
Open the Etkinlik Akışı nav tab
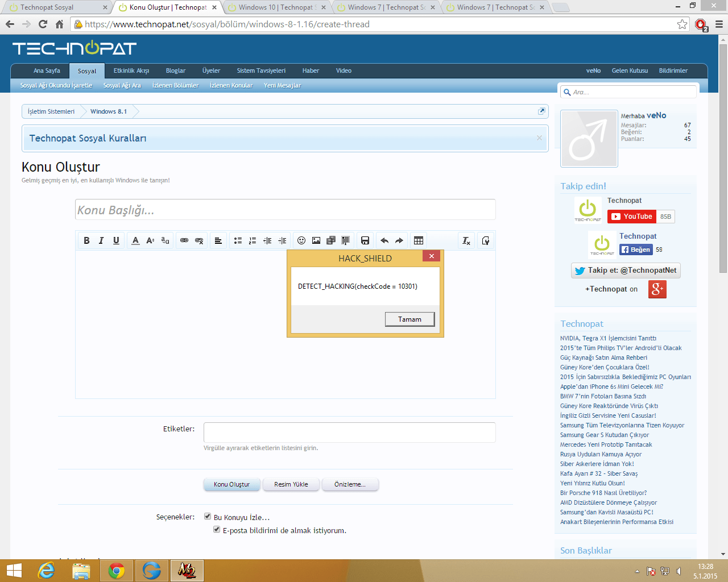(131, 70)
